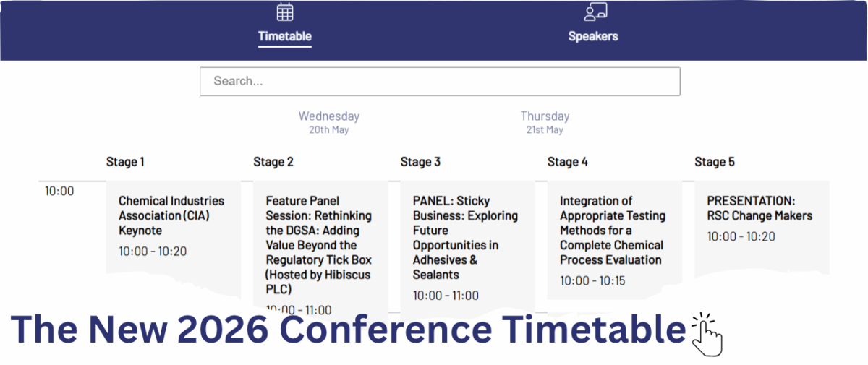Image resolution: width=868 pixels, height=365 pixels.
Task: Click the Stage 1 column header
Action: 125,162
